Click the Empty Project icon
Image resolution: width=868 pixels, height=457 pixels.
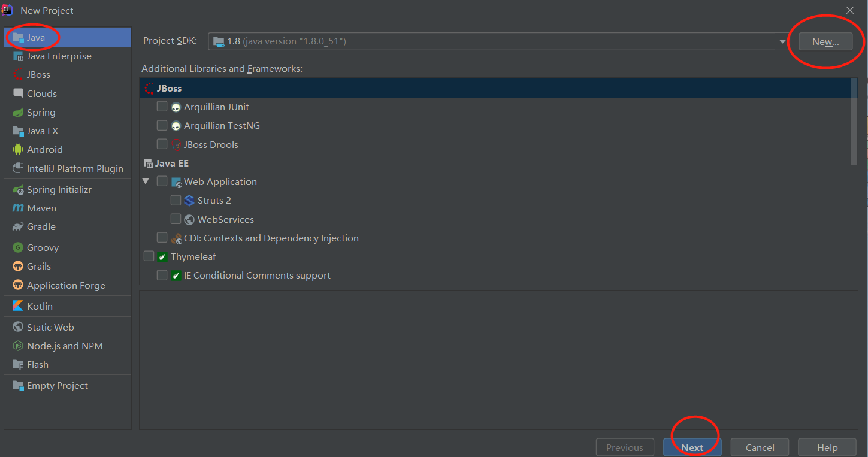coord(18,386)
